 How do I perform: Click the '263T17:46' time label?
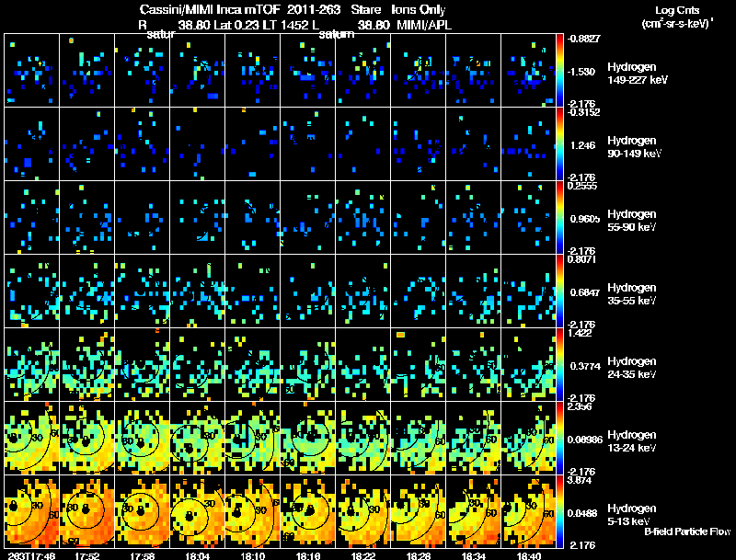[31, 555]
